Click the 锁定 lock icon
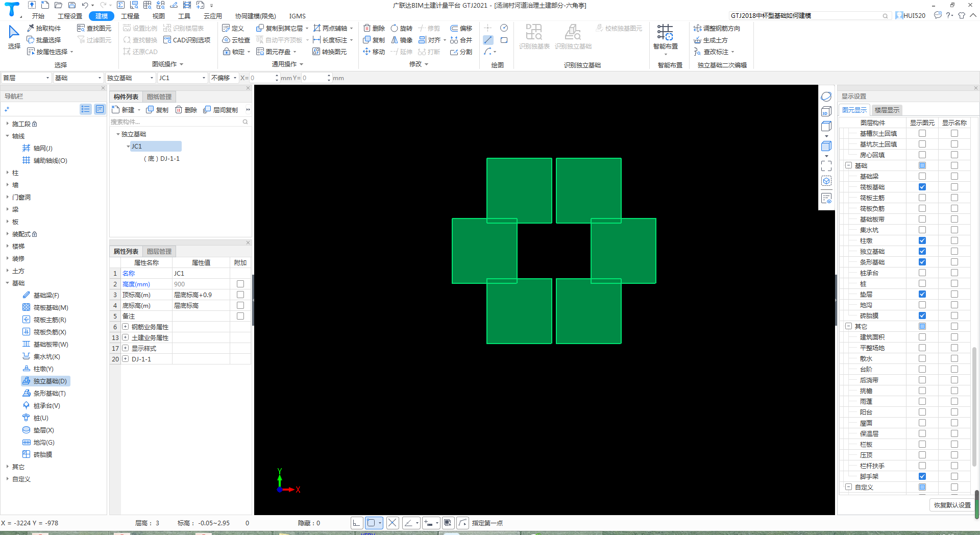 pyautogui.click(x=226, y=52)
